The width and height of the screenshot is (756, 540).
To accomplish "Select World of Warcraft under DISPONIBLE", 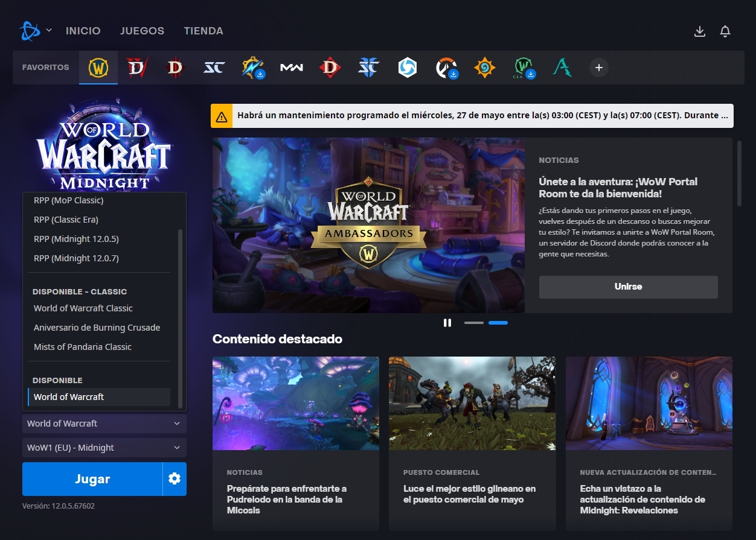I will tap(99, 397).
